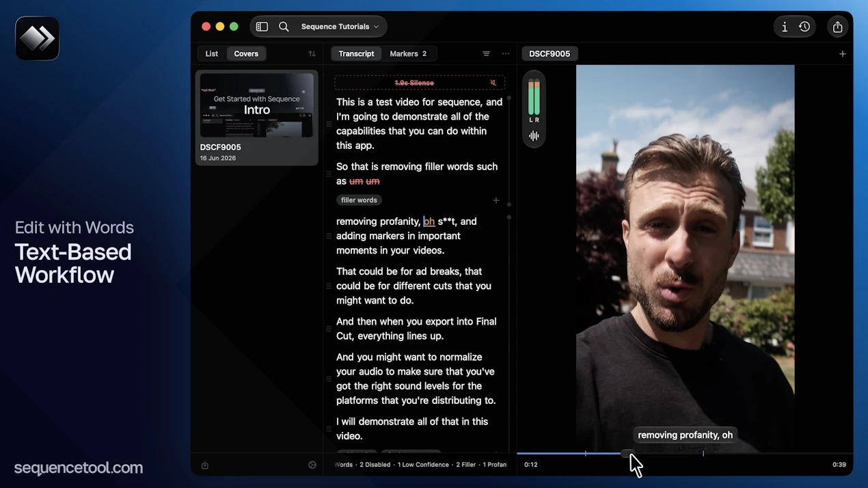Click '1 Low Confidence' in the status bar
Image resolution: width=868 pixels, height=488 pixels.
423,465
